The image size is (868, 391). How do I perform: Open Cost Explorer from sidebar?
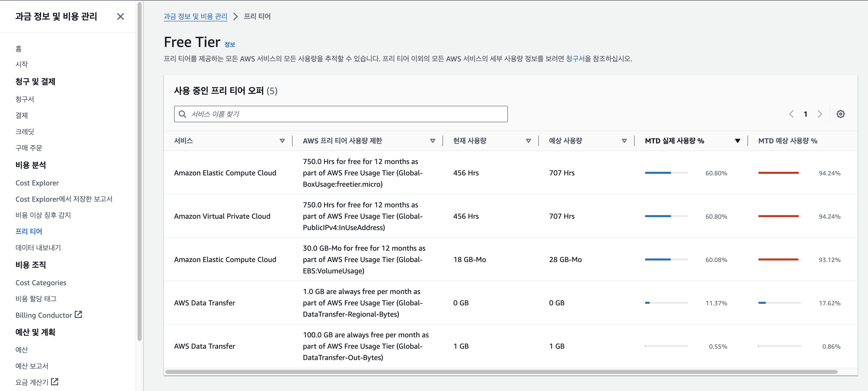[37, 183]
